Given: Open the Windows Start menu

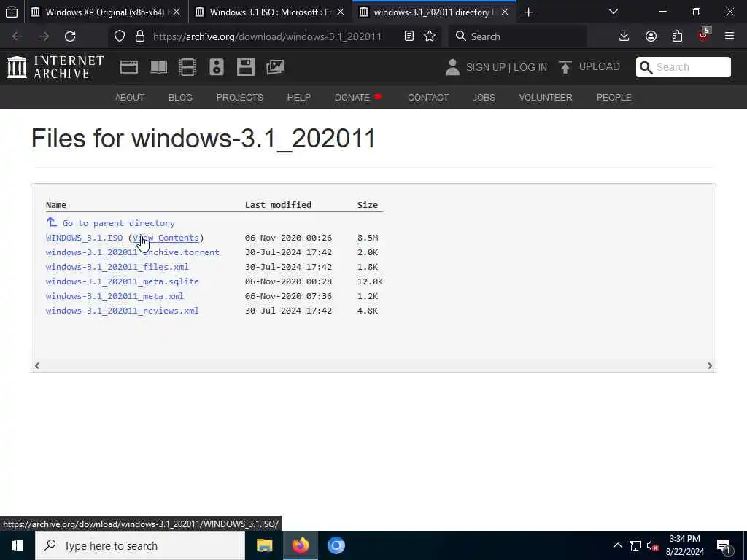Looking at the screenshot, I should pos(18,545).
